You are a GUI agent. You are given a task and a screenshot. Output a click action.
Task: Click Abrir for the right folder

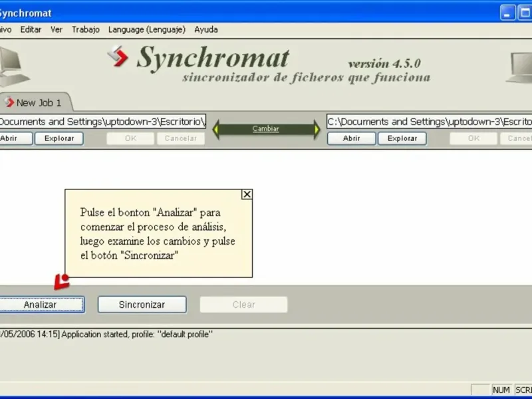pos(352,138)
